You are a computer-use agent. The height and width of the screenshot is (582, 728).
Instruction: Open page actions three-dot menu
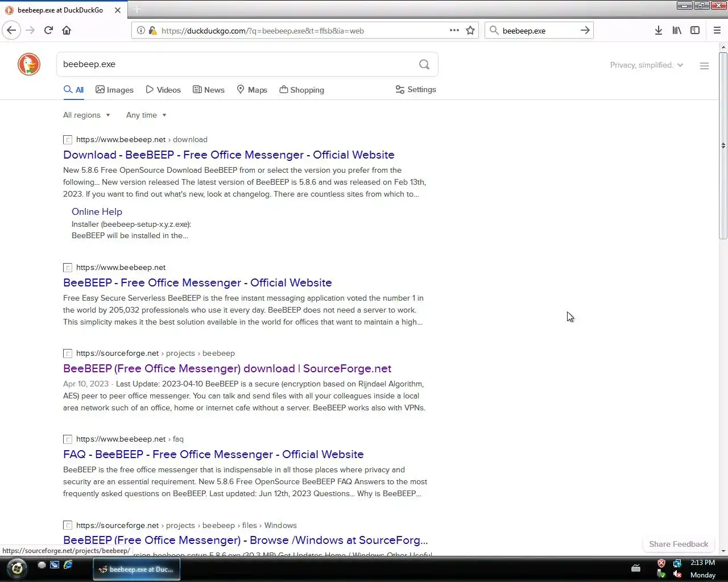(454, 30)
